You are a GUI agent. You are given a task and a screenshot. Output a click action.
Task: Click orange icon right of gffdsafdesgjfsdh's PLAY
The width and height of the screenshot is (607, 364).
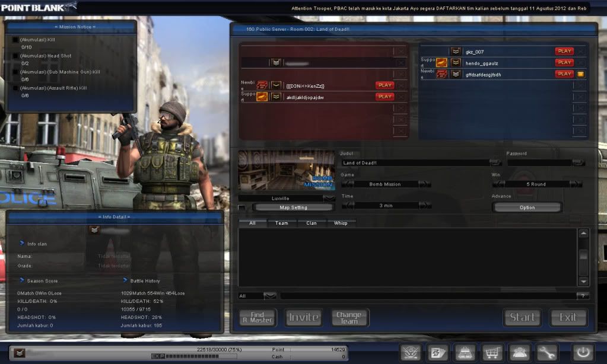[581, 74]
